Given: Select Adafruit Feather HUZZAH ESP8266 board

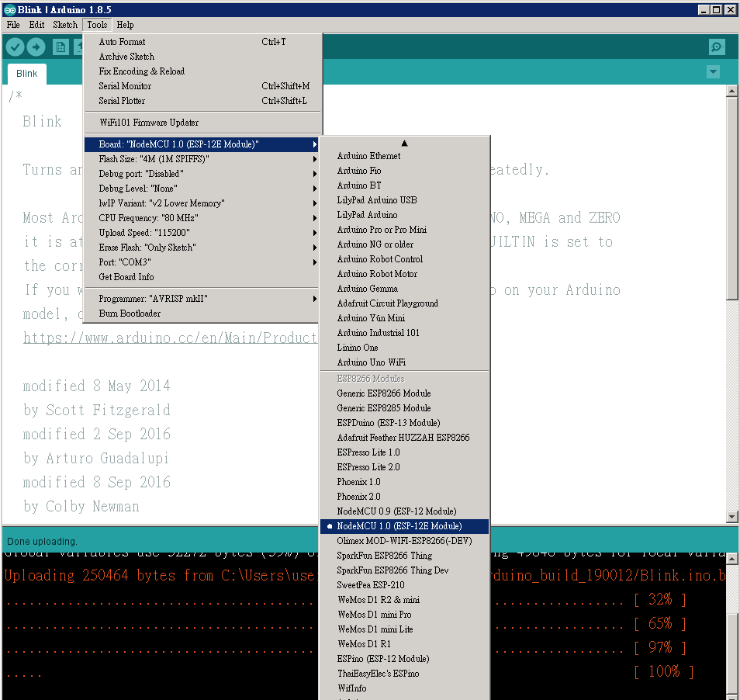Looking at the screenshot, I should pyautogui.click(x=404, y=438).
